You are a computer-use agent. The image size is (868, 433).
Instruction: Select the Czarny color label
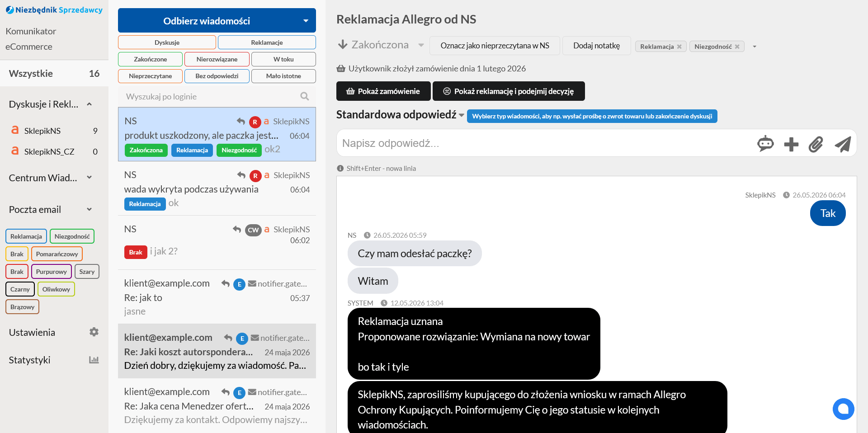(x=20, y=289)
